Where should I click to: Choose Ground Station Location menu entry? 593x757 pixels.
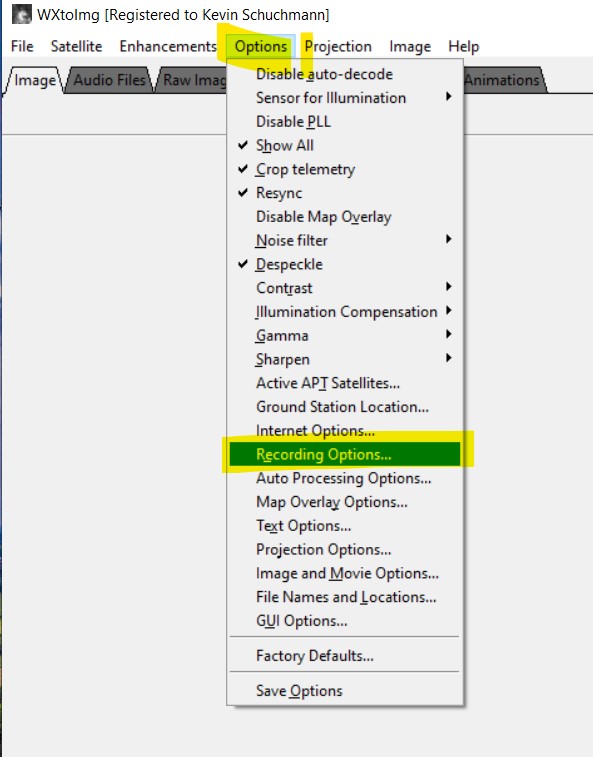pos(345,407)
